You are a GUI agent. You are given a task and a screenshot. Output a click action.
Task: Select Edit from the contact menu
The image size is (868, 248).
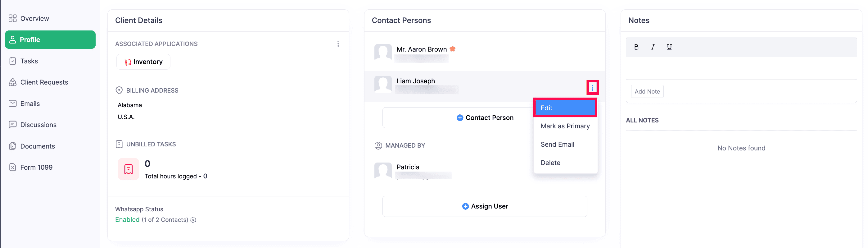pyautogui.click(x=547, y=108)
